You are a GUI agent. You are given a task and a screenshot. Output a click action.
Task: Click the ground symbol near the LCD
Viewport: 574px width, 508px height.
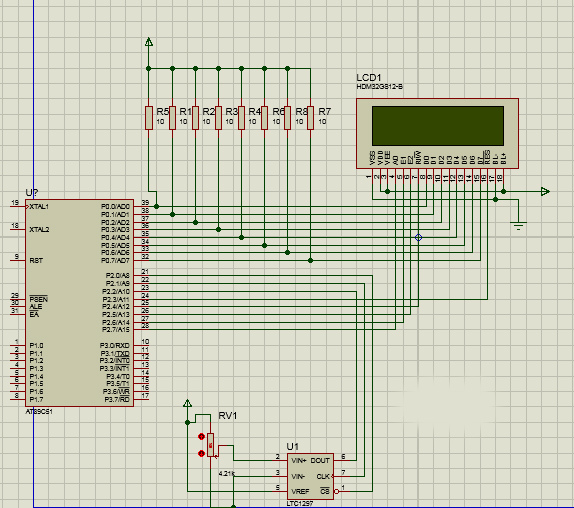coord(518,225)
